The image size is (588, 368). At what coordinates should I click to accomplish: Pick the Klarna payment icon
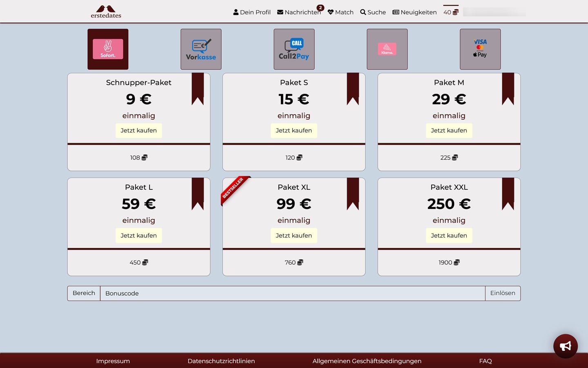[x=387, y=49]
